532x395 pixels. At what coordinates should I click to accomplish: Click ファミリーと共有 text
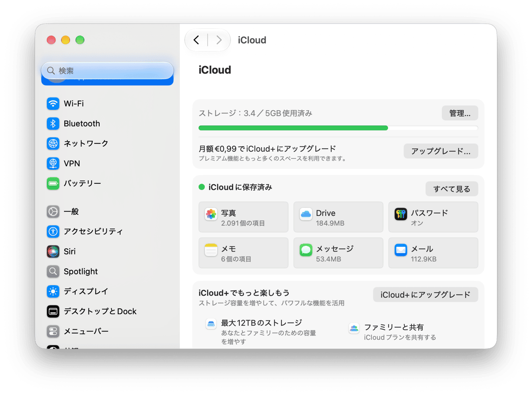point(394,327)
